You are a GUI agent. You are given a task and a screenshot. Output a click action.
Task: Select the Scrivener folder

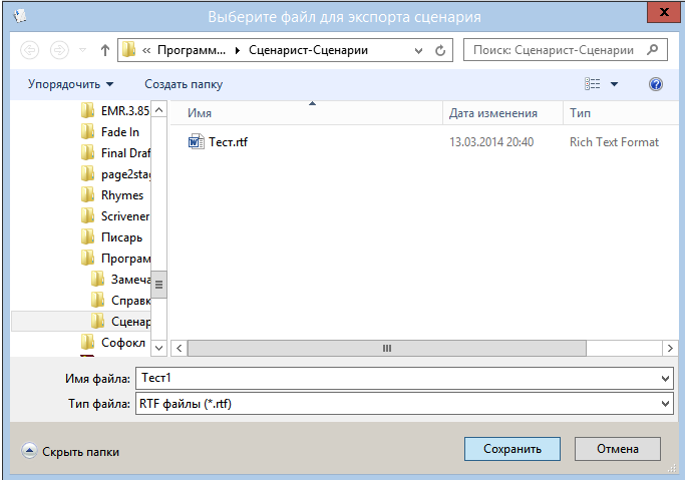pos(115,216)
